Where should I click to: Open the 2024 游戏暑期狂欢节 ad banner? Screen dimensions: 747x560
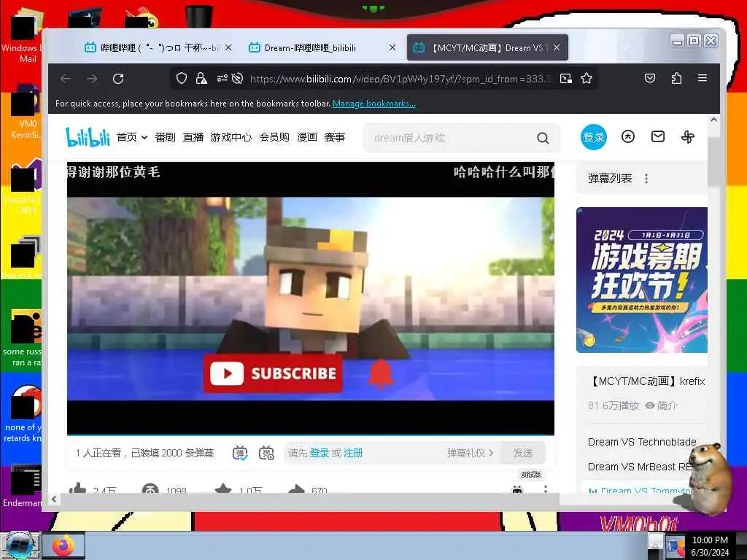[x=642, y=280]
